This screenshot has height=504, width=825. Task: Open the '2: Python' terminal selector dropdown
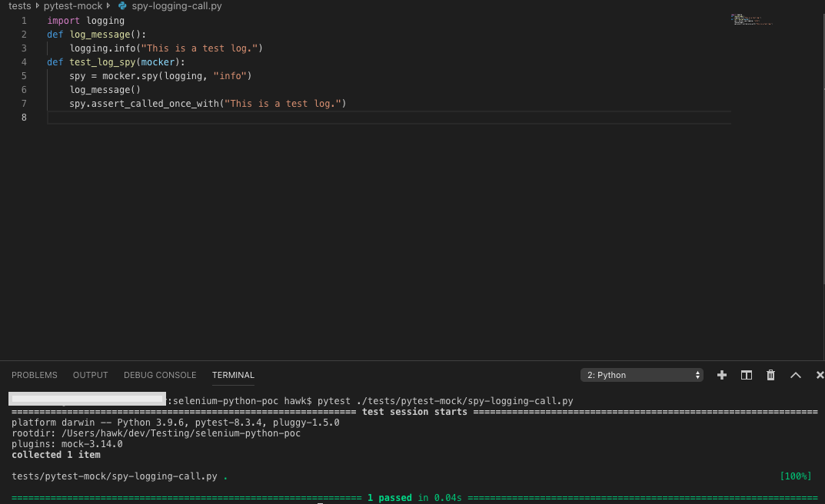642,375
